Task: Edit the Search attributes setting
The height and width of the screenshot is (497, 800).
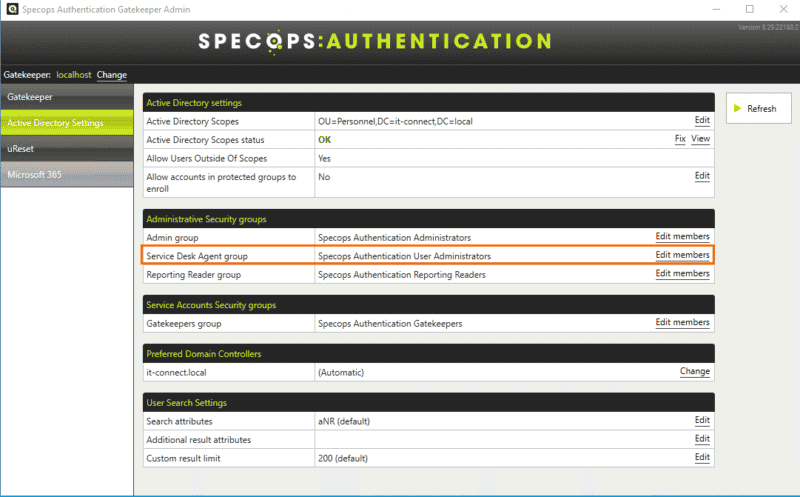Action: point(702,420)
